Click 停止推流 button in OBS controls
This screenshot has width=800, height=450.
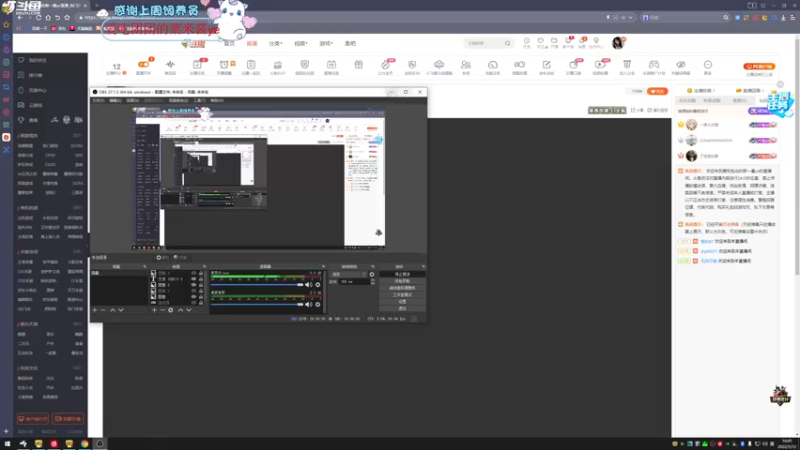(x=402, y=274)
